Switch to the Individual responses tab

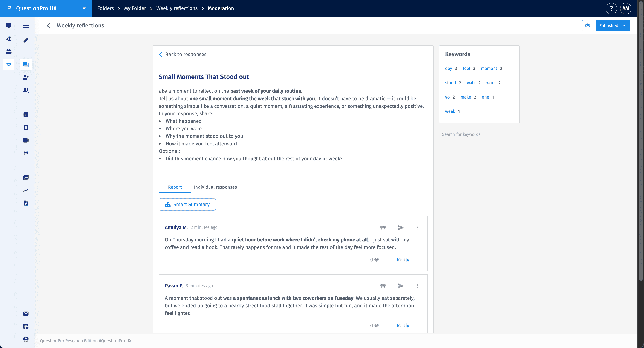(x=215, y=187)
